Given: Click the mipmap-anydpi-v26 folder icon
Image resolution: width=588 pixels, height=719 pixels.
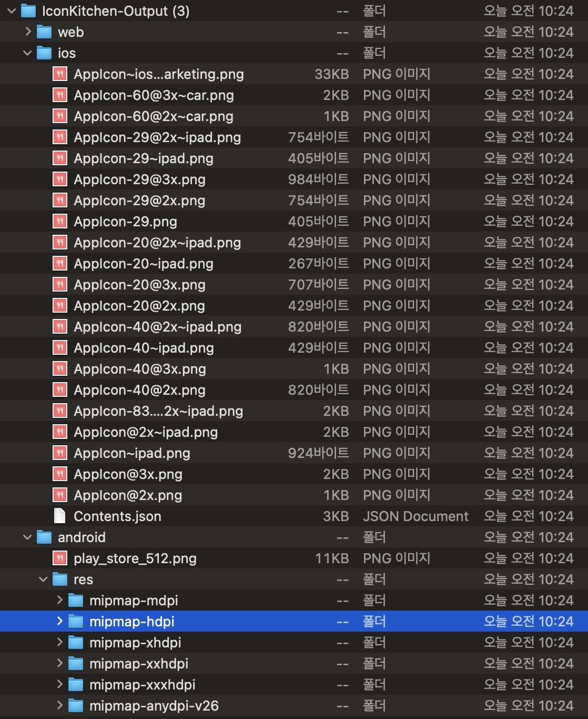Looking at the screenshot, I should click(x=76, y=706).
